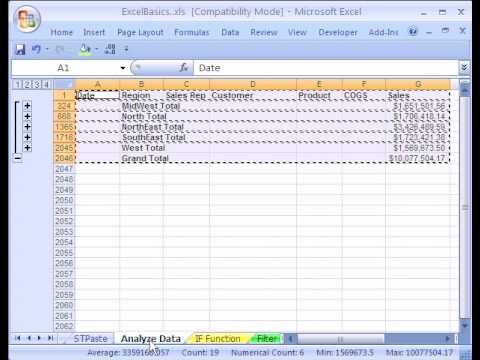Go to previous sheet tab arrow
480x360 pixels.
[29, 338]
